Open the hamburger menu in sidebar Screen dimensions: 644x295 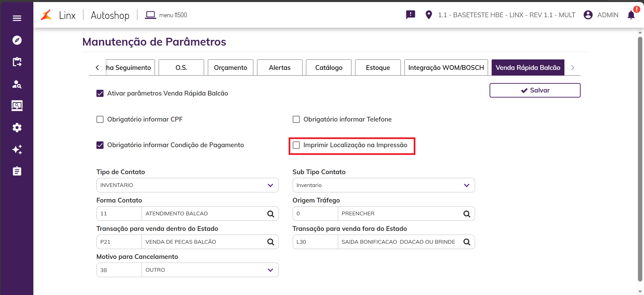point(17,18)
